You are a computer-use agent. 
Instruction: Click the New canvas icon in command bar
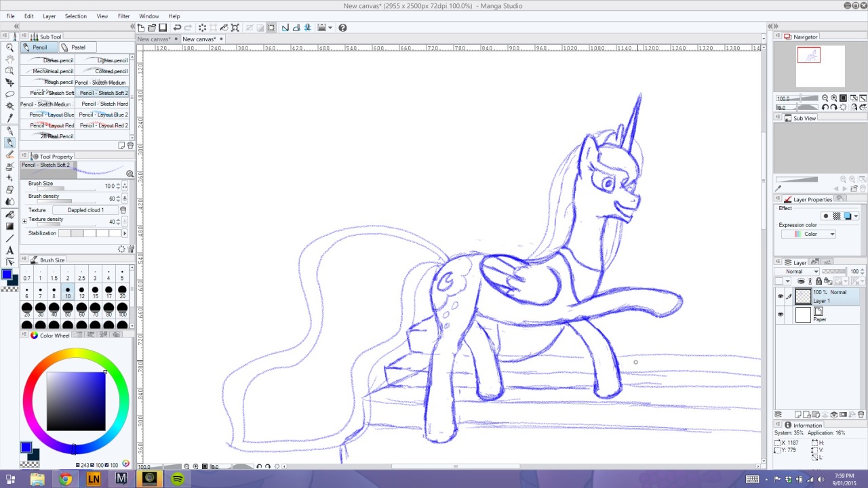click(x=141, y=28)
